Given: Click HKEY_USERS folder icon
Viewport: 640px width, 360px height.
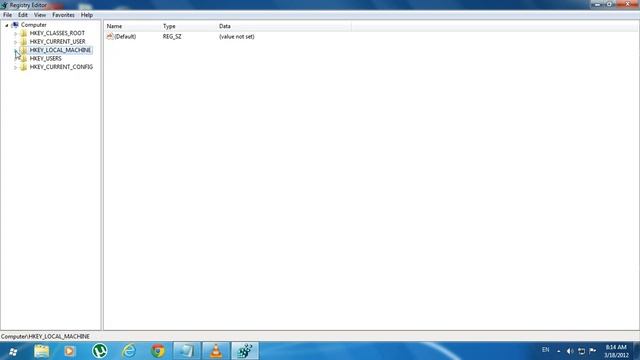Looking at the screenshot, I should point(24,59).
